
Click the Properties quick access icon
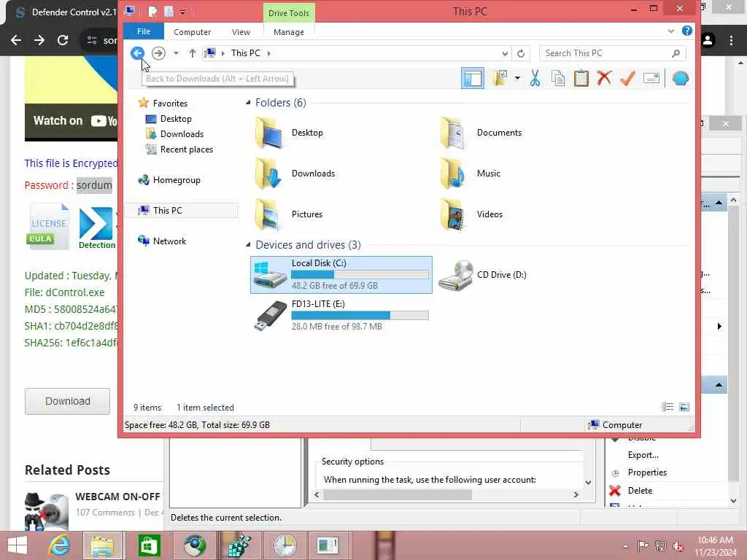[x=152, y=12]
